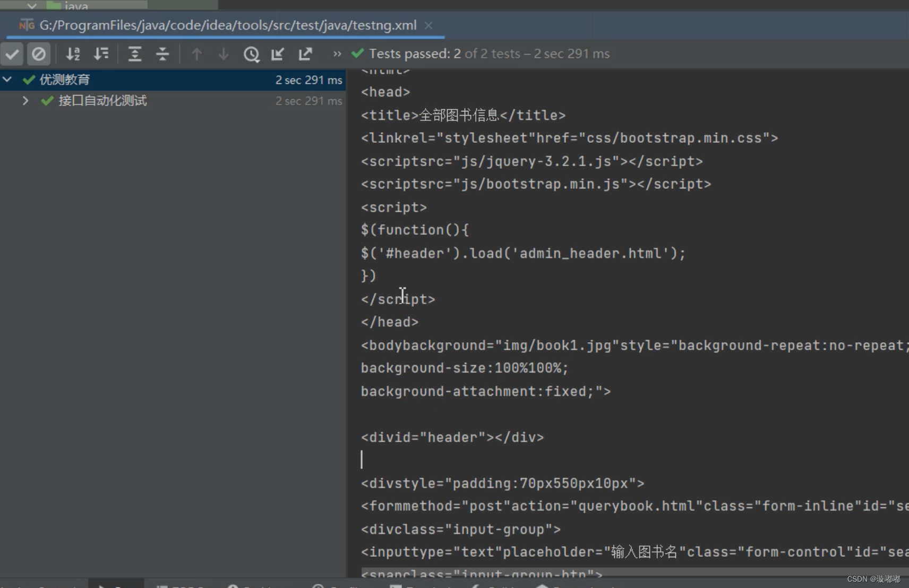Viewport: 909px width, 588px height.
Task: Click the <divclass="input-group"> line
Action: coord(461,530)
